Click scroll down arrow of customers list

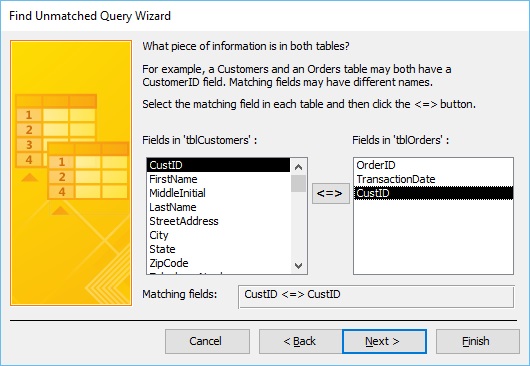[298, 266]
